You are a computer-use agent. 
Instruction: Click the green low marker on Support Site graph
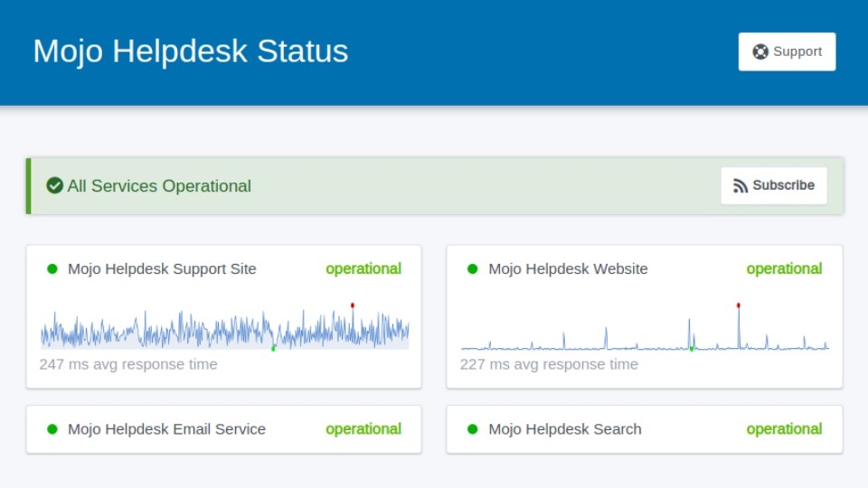click(x=273, y=349)
